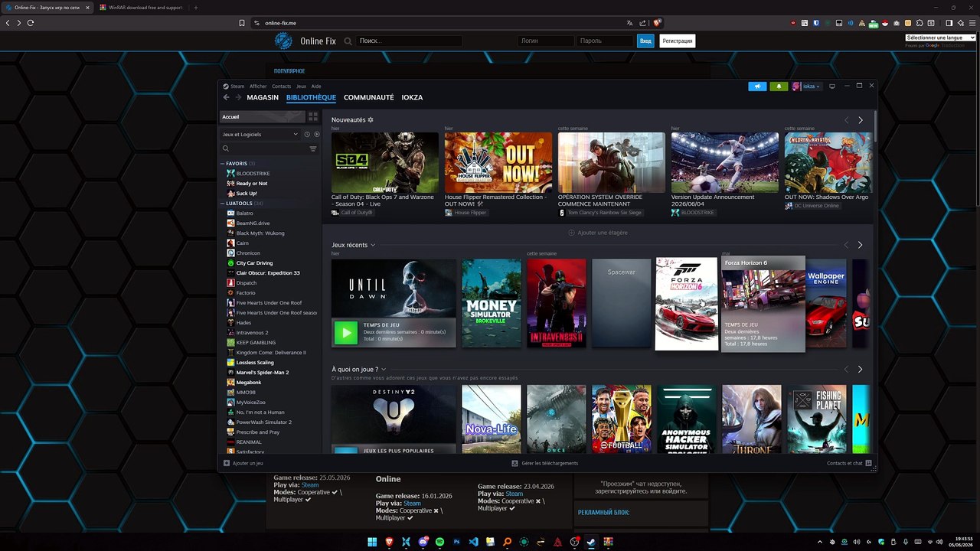Image resolution: width=980 pixels, height=551 pixels.
Task: Open the Forza Horizon 6 highlighted card
Action: point(763,304)
